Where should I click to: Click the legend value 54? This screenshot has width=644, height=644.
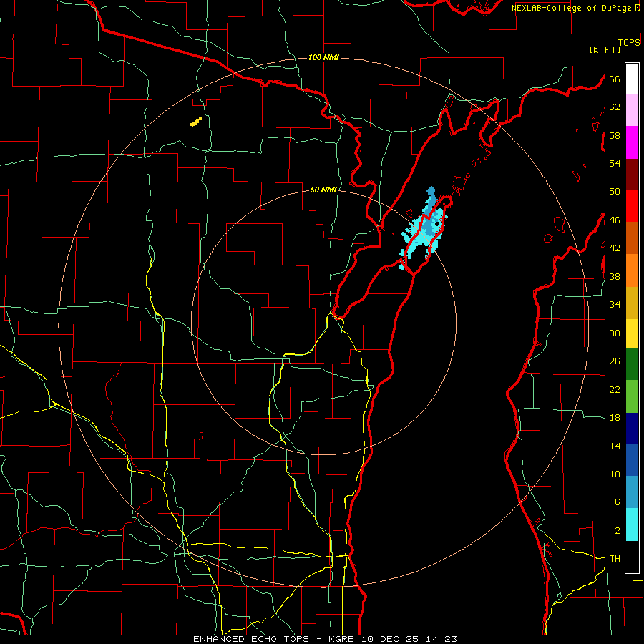(x=615, y=163)
